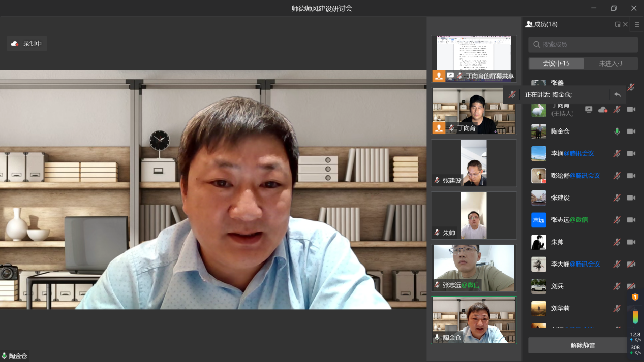Unmute 彭绘舒's microphone in member list
The image size is (644, 362).
pos(617,176)
